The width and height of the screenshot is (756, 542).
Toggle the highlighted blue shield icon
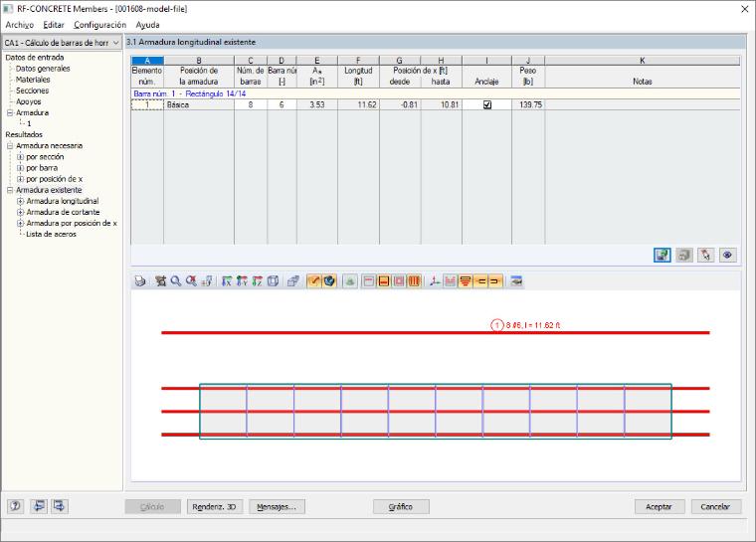click(x=329, y=280)
